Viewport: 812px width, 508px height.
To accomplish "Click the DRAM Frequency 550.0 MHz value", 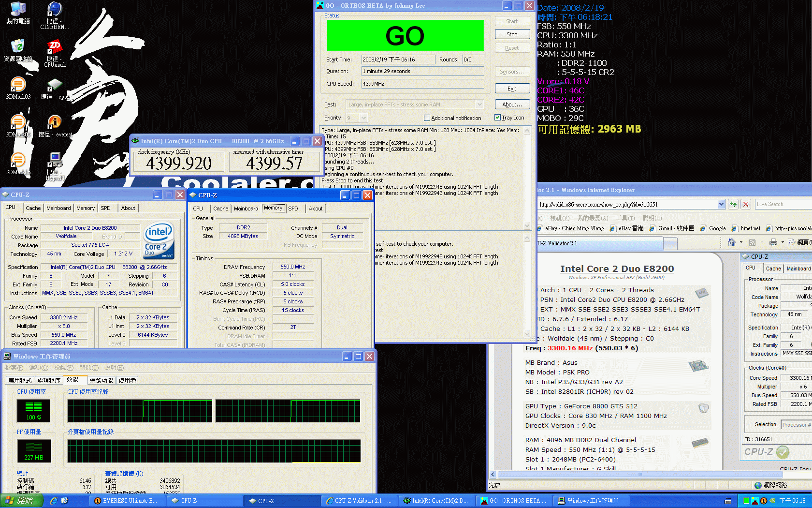I will click(293, 267).
